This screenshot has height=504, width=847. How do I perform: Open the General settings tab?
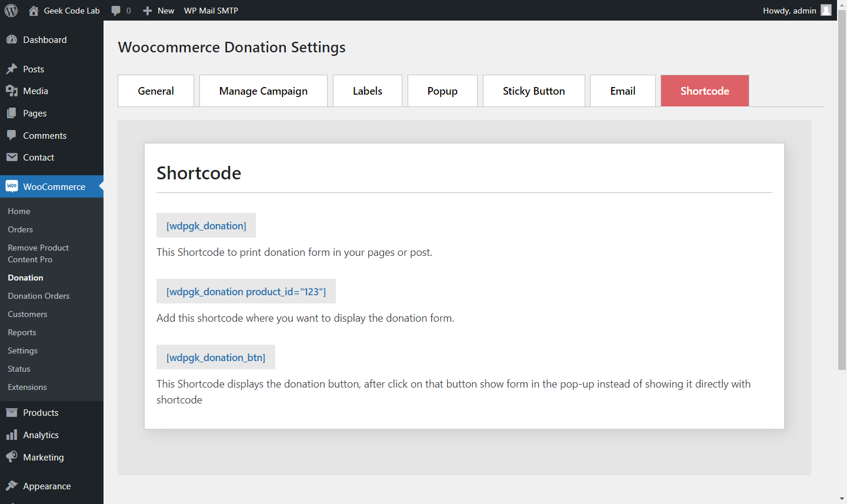coord(156,91)
